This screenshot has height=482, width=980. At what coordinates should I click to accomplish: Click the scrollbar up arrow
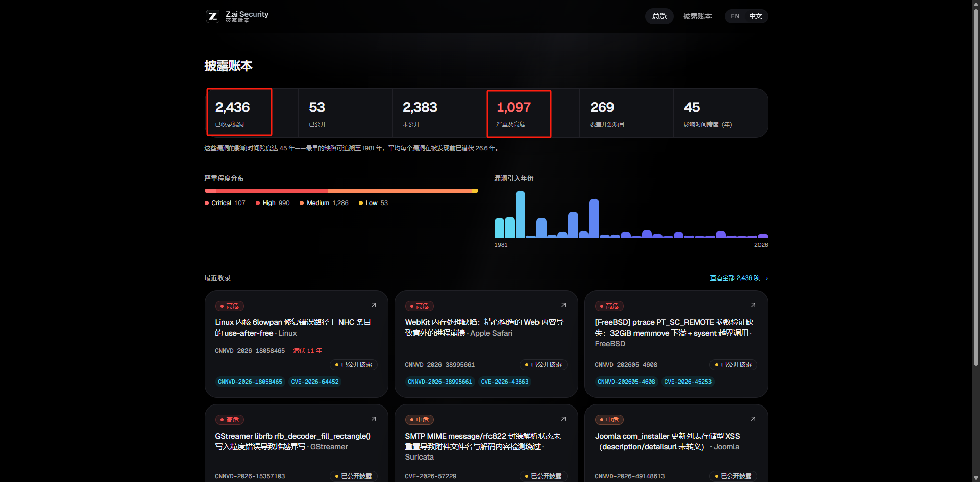(x=976, y=4)
